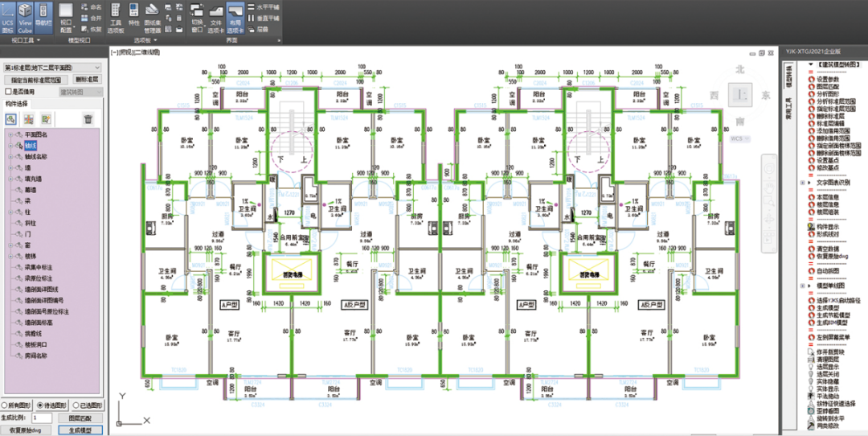
Task: Click 自动拼图 in the right menu
Action: click(827, 271)
